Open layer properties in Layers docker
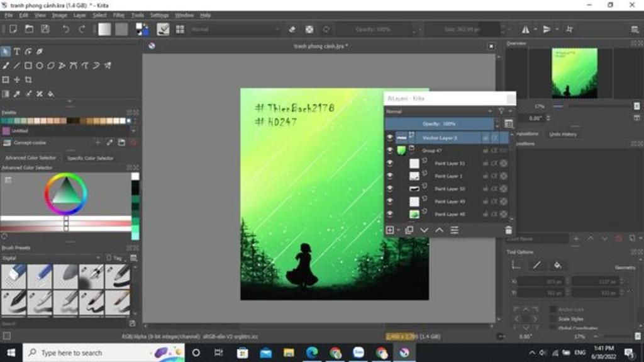The height and width of the screenshot is (362, 644). (x=454, y=230)
